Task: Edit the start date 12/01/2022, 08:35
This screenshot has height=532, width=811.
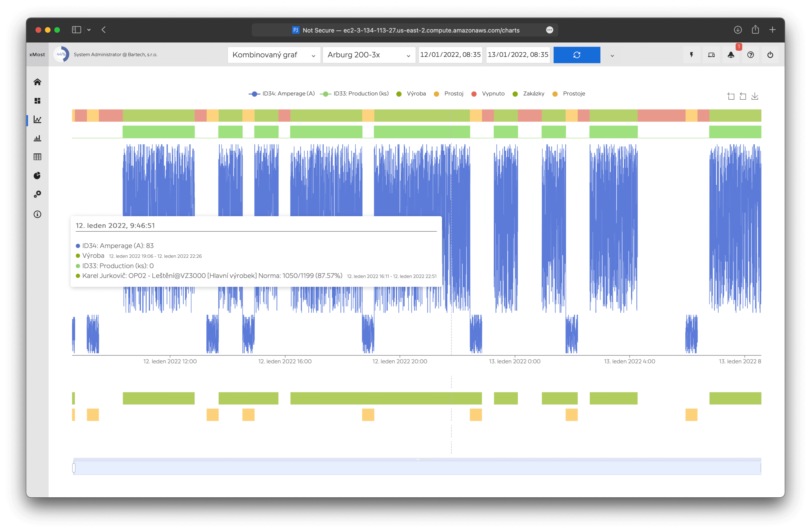Action: point(450,55)
